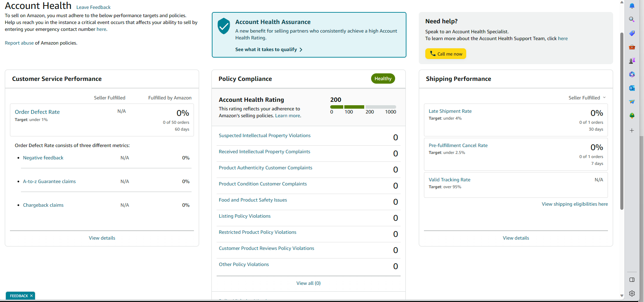This screenshot has width=644, height=302.
Task: Open the Drop paper plane icon in sidebar
Action: click(632, 102)
